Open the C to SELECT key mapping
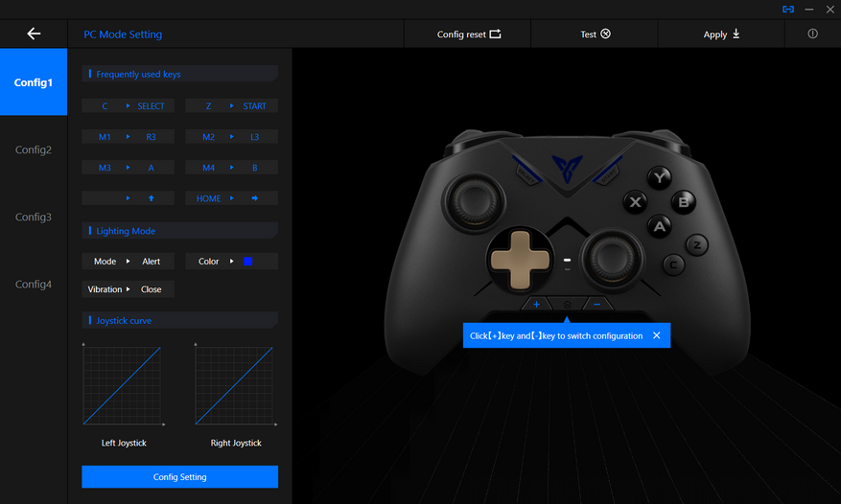The image size is (841, 504). point(128,105)
